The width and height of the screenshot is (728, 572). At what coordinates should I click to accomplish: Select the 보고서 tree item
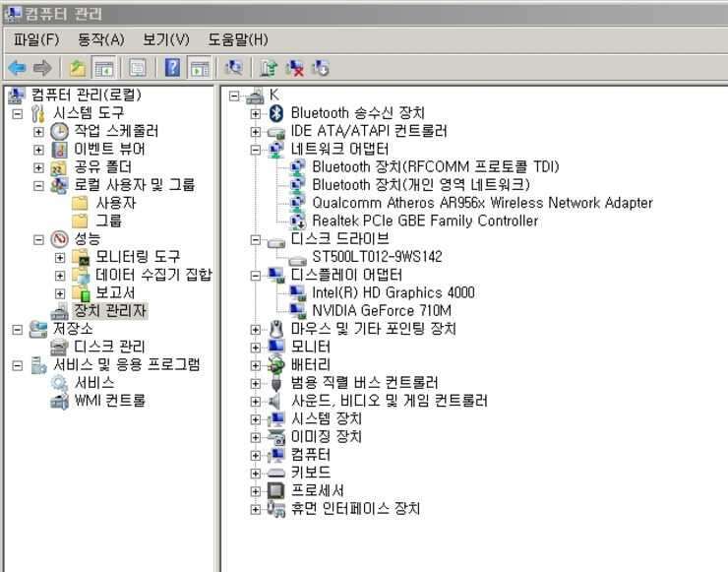[x=115, y=292]
